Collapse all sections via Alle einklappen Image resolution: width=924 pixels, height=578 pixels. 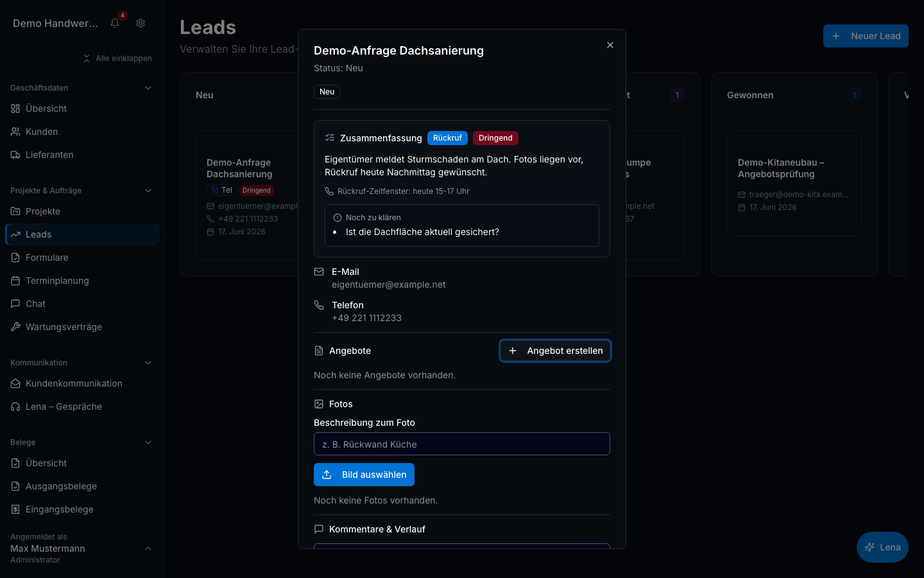click(117, 58)
